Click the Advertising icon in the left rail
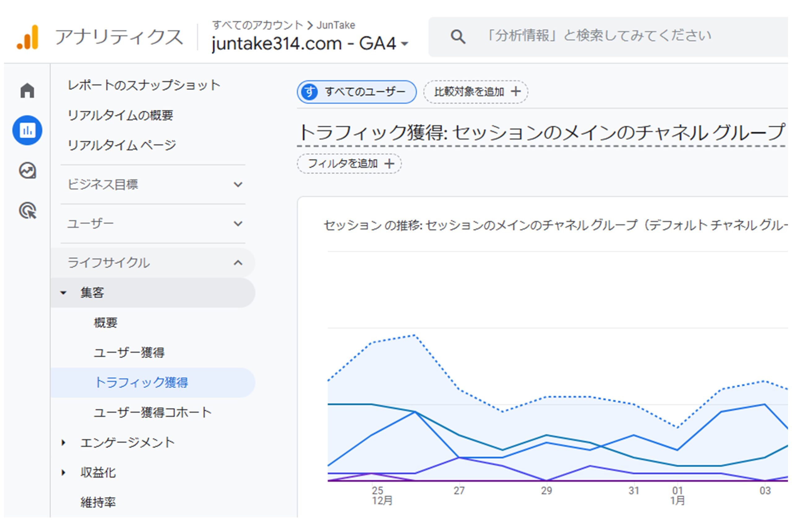Screen dimensions: 792x532 point(27,211)
